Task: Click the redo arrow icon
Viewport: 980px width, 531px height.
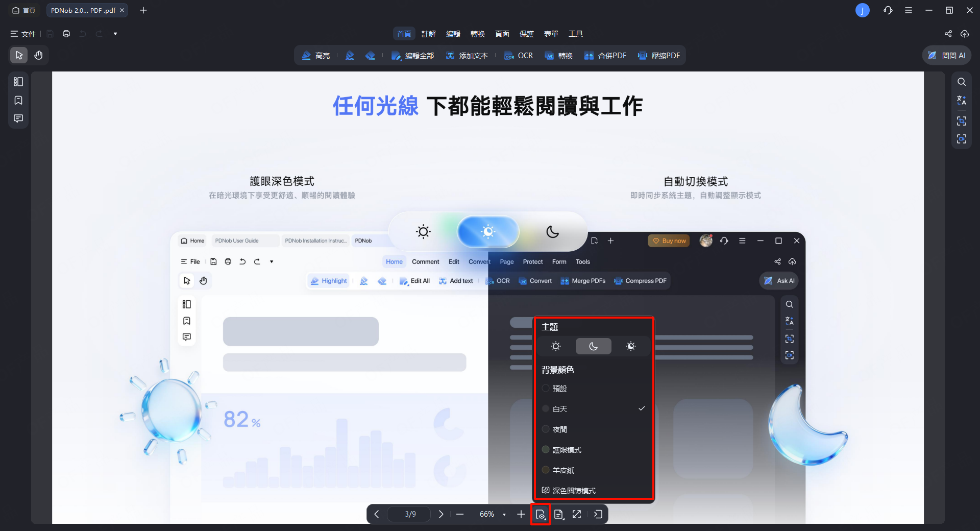Action: click(x=99, y=34)
